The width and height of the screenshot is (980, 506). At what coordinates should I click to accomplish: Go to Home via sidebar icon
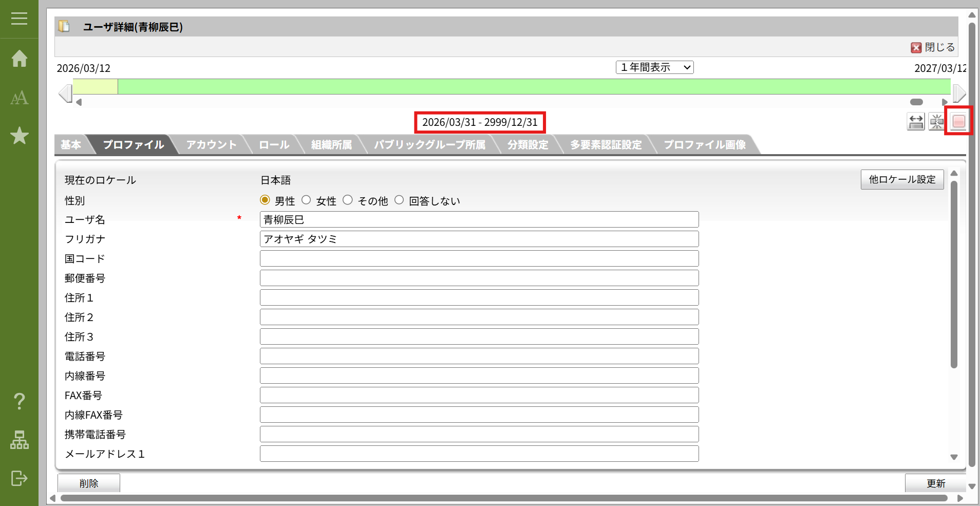click(19, 59)
